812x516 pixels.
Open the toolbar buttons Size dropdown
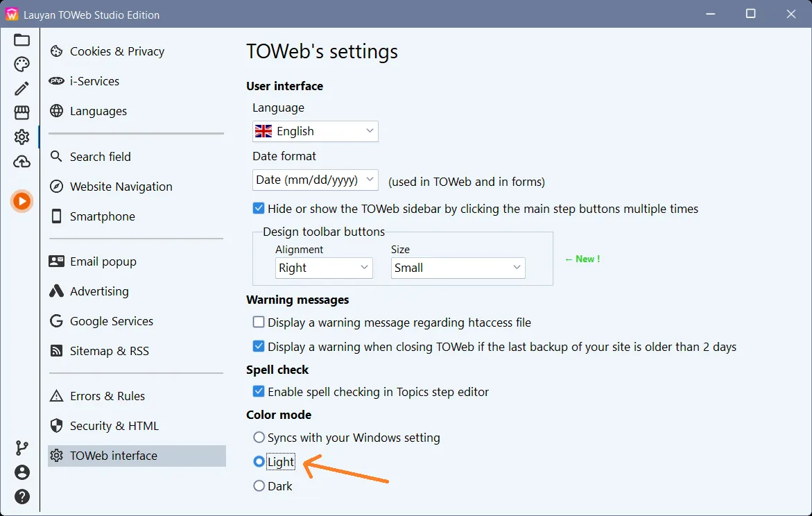[x=458, y=268]
